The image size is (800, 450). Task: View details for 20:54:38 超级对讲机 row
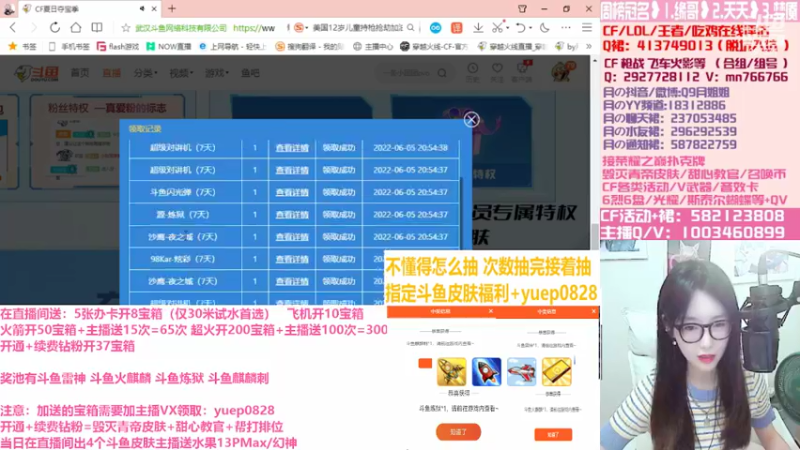(292, 147)
